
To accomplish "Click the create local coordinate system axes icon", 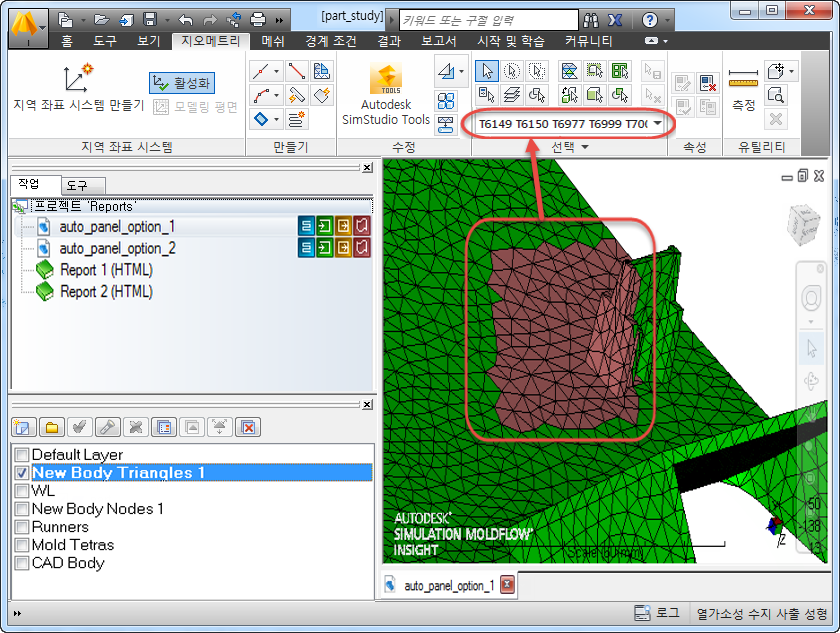I will pyautogui.click(x=78, y=78).
